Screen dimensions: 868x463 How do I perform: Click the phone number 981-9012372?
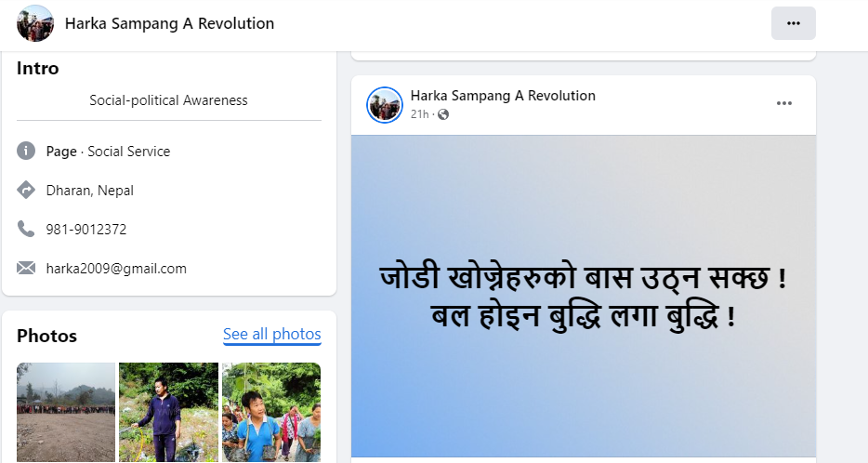tap(86, 230)
